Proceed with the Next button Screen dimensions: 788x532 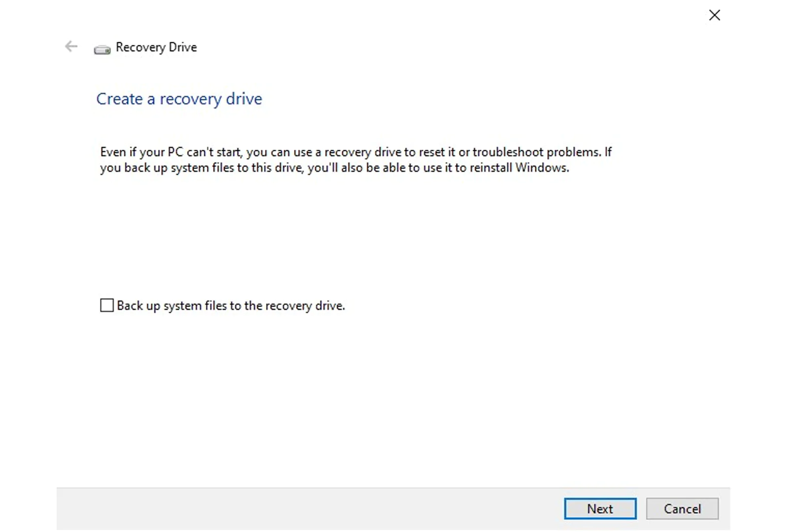600,508
